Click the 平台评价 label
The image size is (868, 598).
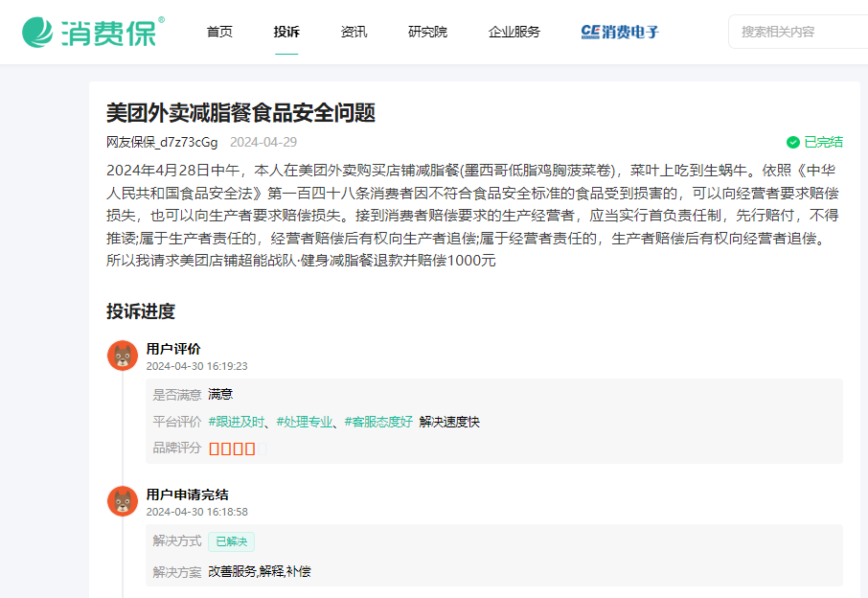[177, 422]
